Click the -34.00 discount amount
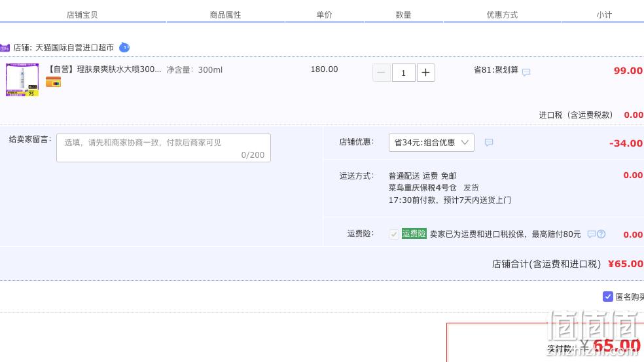Screen dimensions: 644x362 pos(626,143)
